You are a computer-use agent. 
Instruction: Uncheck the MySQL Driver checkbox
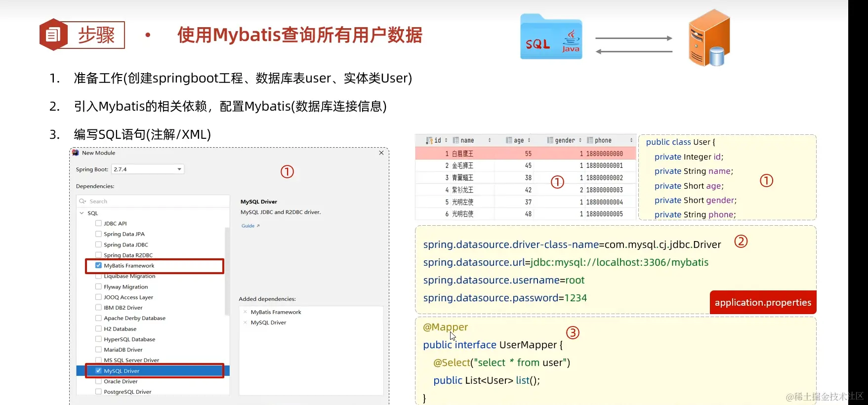98,371
